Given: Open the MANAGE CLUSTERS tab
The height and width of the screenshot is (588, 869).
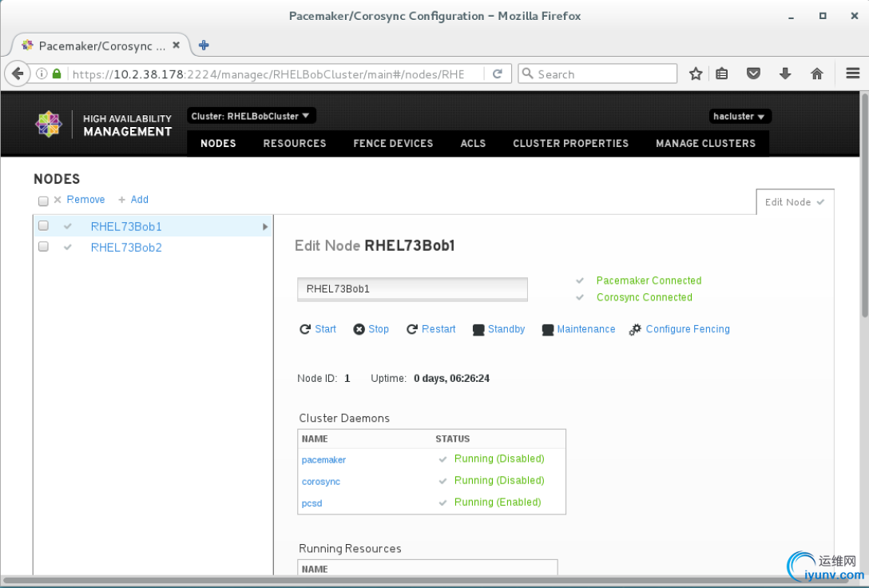Looking at the screenshot, I should pos(705,143).
